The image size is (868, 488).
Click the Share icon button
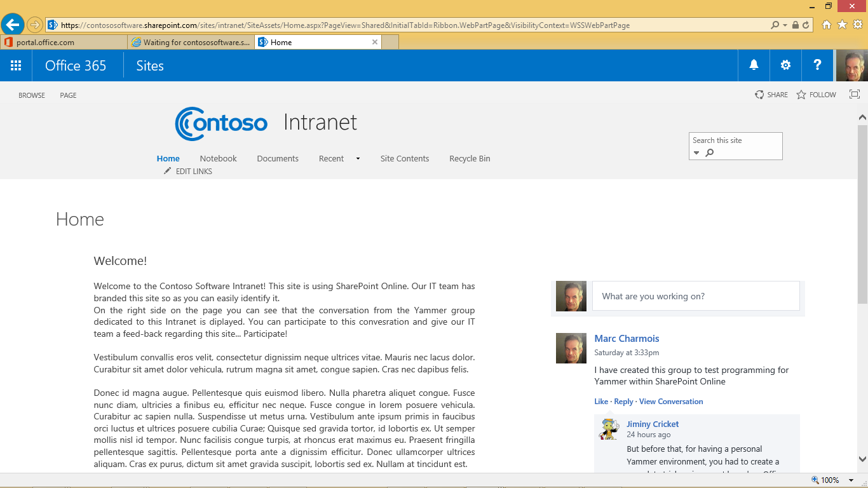pyautogui.click(x=759, y=95)
